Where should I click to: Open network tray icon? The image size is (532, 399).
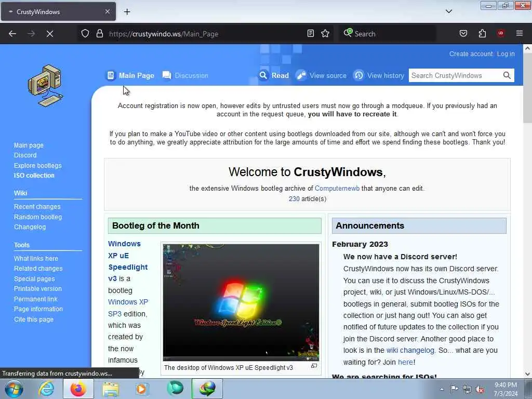click(467, 390)
